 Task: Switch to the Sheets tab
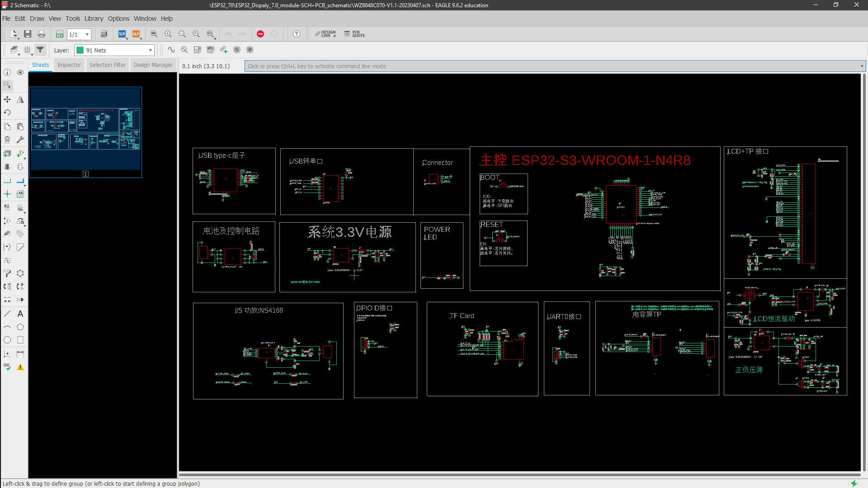coord(41,65)
